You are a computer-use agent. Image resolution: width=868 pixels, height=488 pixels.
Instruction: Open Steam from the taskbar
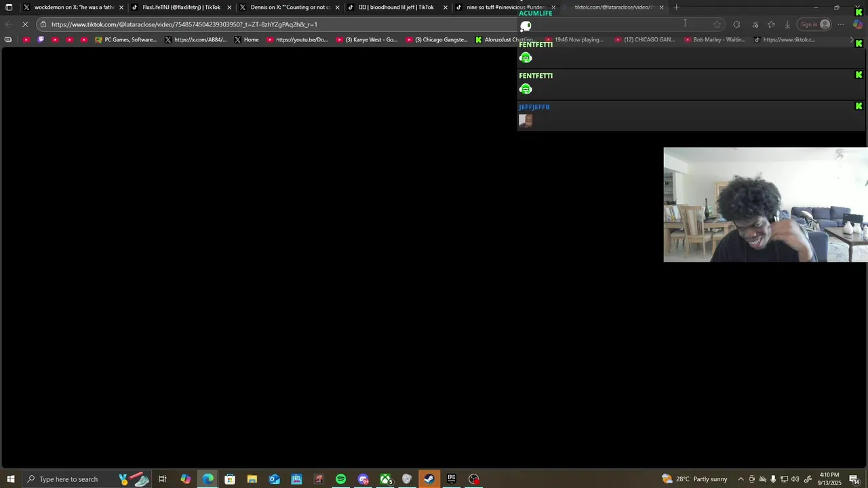429,479
